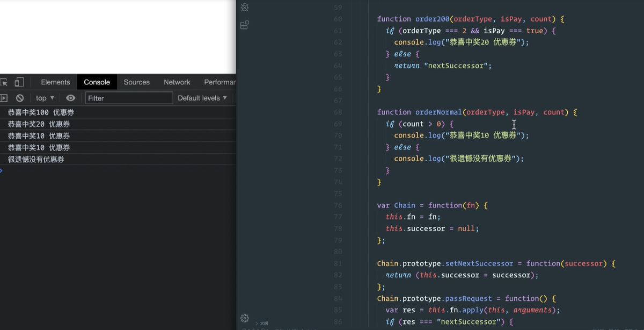This screenshot has height=330, width=644.
Task: Clear the console with the ban icon
Action: tap(20, 98)
